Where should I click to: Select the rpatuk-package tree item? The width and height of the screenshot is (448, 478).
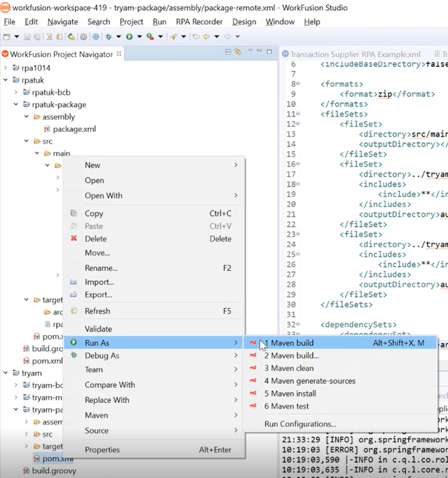coord(59,104)
